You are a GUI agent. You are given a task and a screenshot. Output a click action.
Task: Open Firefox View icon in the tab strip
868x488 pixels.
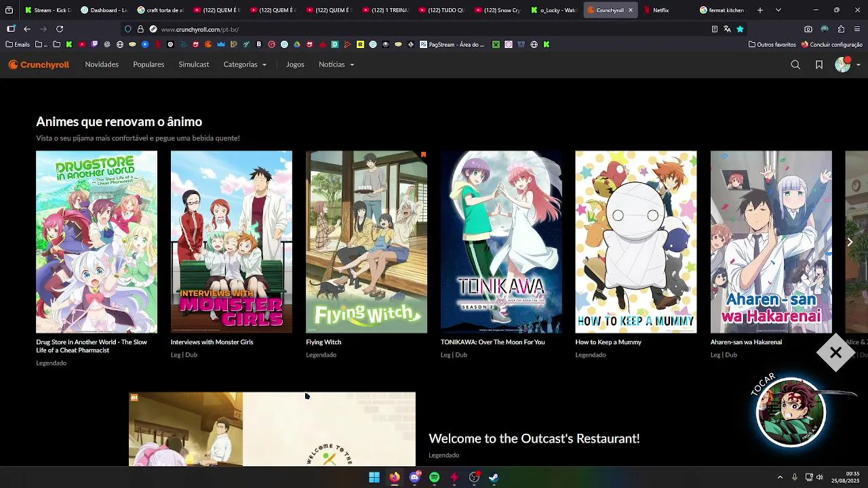pos(9,10)
